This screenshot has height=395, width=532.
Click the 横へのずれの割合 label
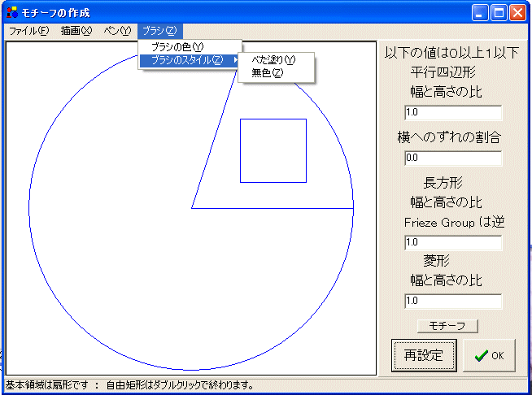pos(449,137)
